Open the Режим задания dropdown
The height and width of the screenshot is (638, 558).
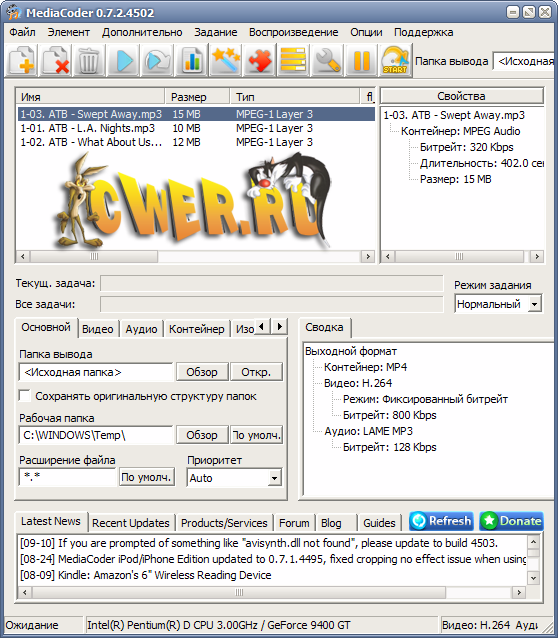coord(535,304)
